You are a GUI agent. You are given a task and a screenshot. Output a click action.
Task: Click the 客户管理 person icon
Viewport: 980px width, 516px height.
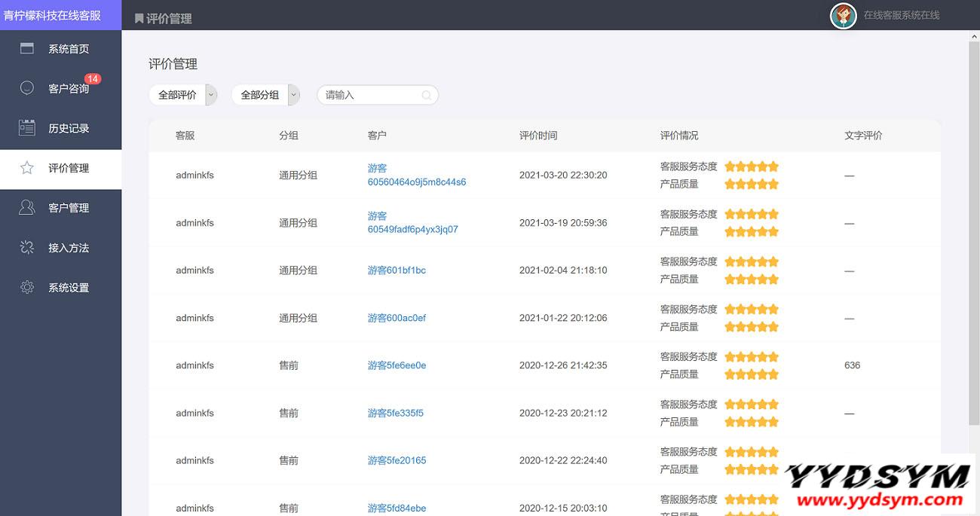coord(27,208)
